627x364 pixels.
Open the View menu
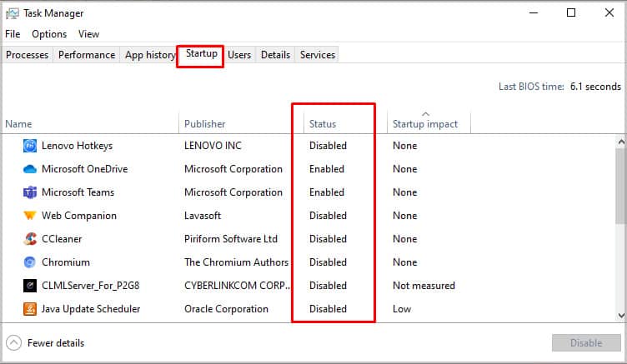[88, 34]
